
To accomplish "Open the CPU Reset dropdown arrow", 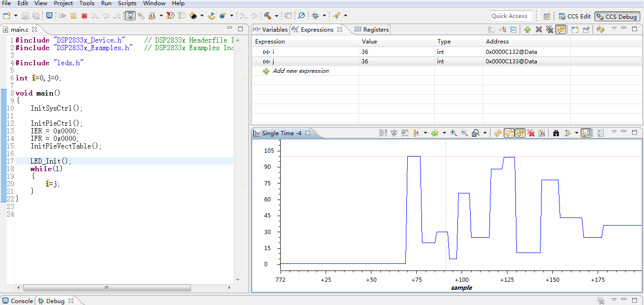I will pyautogui.click(x=202, y=16).
